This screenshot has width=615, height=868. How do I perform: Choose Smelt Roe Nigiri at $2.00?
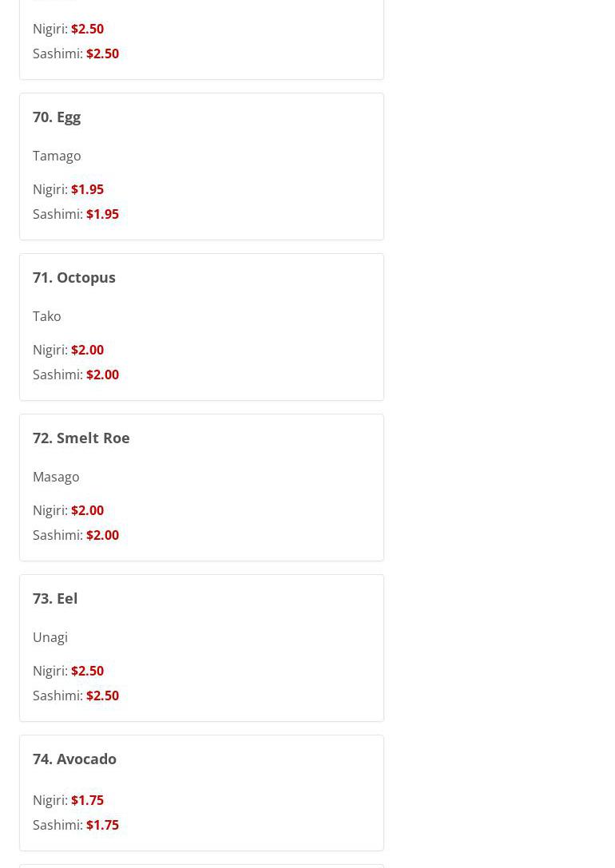pos(88,510)
